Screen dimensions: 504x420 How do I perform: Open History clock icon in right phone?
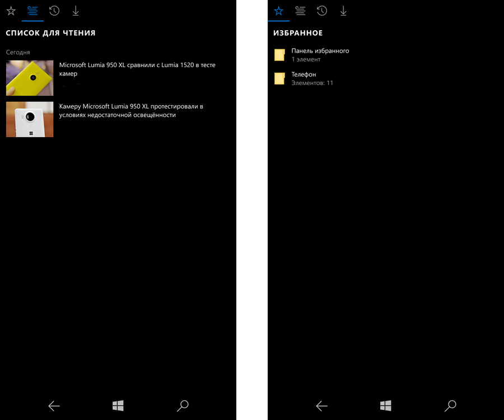(322, 11)
